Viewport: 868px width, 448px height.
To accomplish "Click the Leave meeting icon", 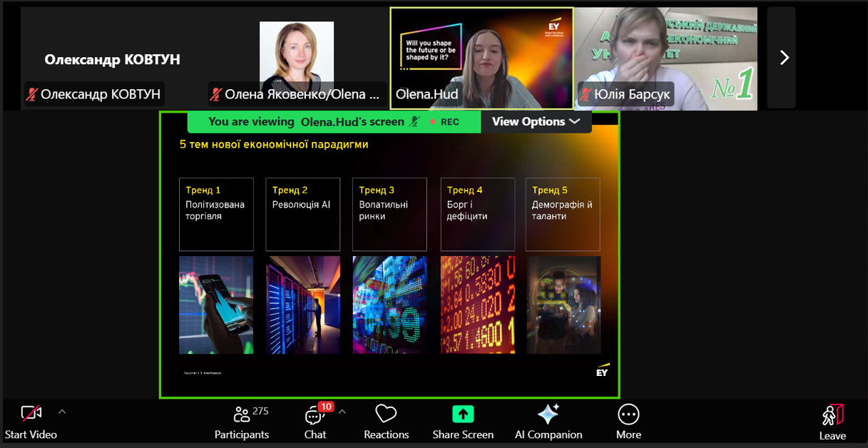I will pos(832,415).
